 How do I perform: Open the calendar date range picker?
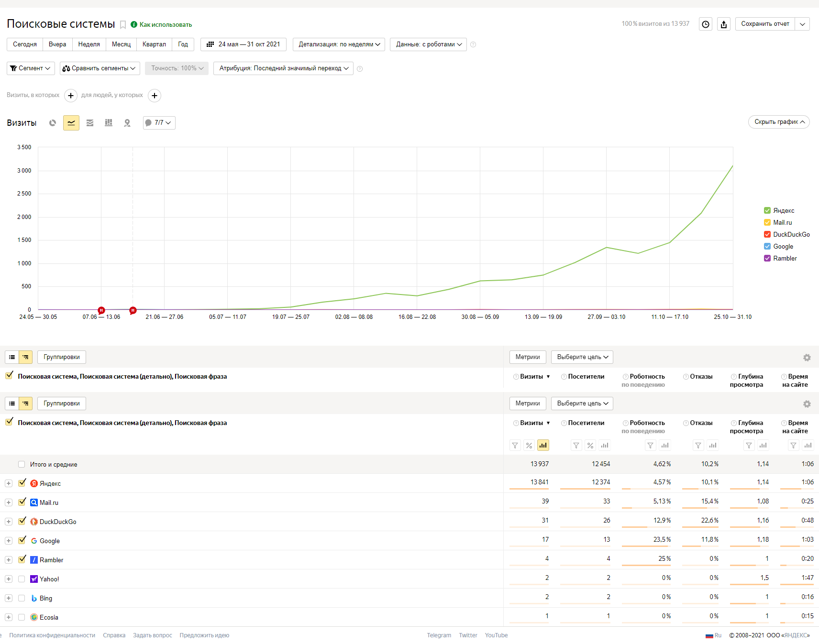click(x=243, y=44)
